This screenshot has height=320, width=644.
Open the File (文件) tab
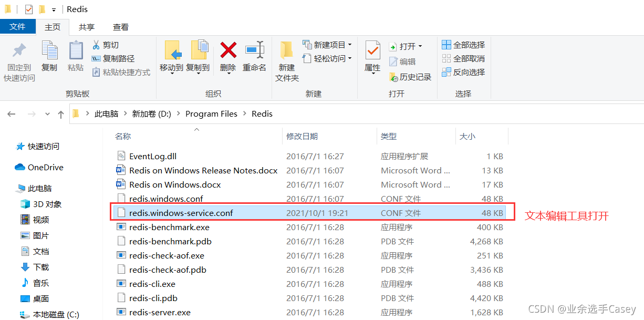(x=17, y=26)
